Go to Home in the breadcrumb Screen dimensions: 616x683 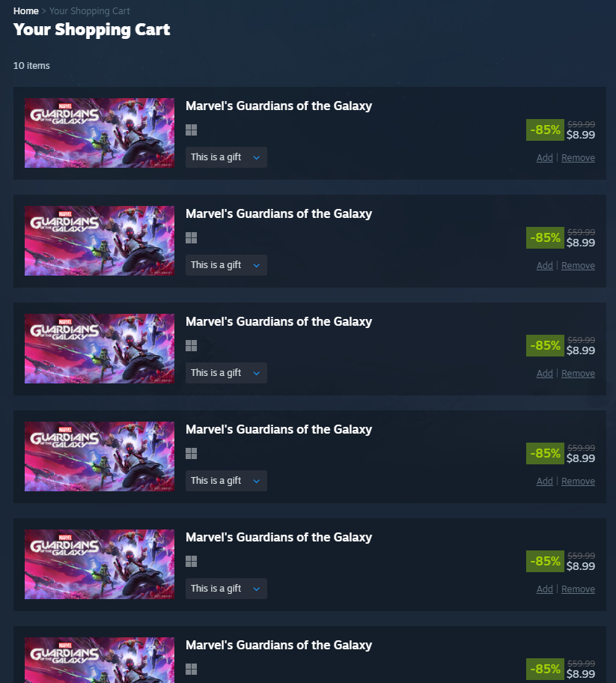[25, 11]
